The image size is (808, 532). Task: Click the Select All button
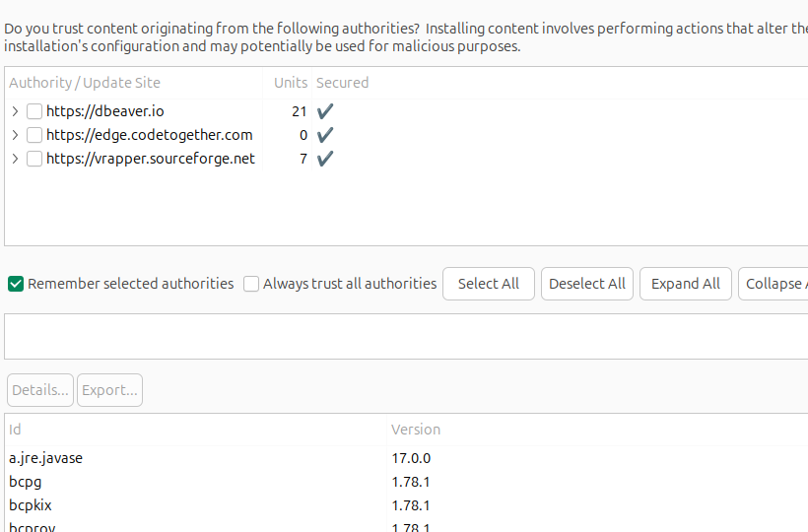(x=488, y=284)
